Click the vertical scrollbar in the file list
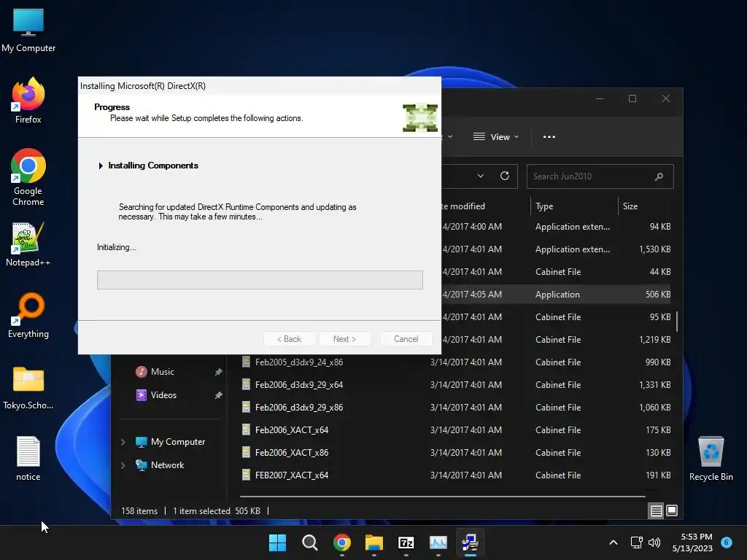This screenshot has width=747, height=560. click(677, 322)
